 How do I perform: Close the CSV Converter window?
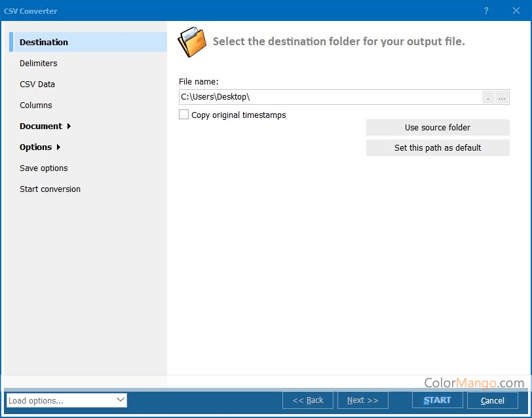coord(516,11)
